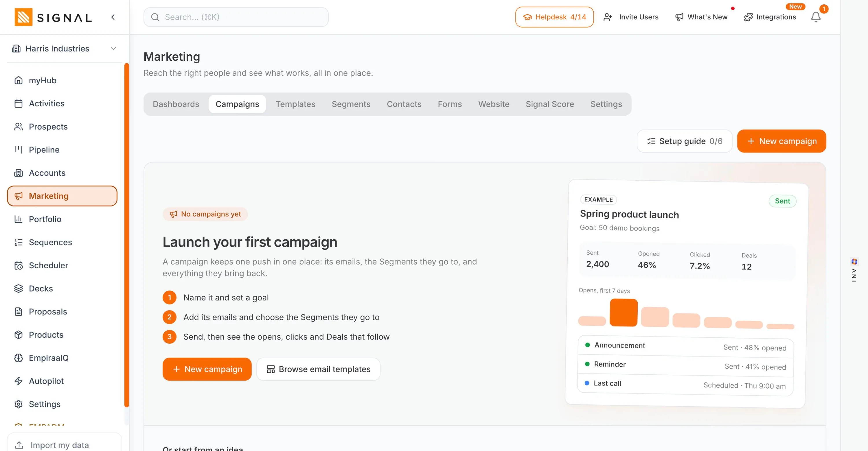
Task: Open Proposals document icon in sidebar
Action: pyautogui.click(x=19, y=312)
